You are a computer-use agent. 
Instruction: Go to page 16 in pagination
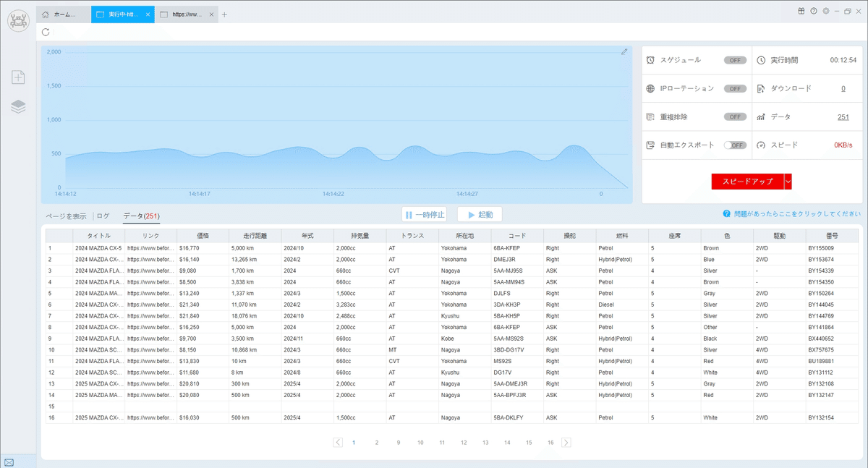coord(550,442)
